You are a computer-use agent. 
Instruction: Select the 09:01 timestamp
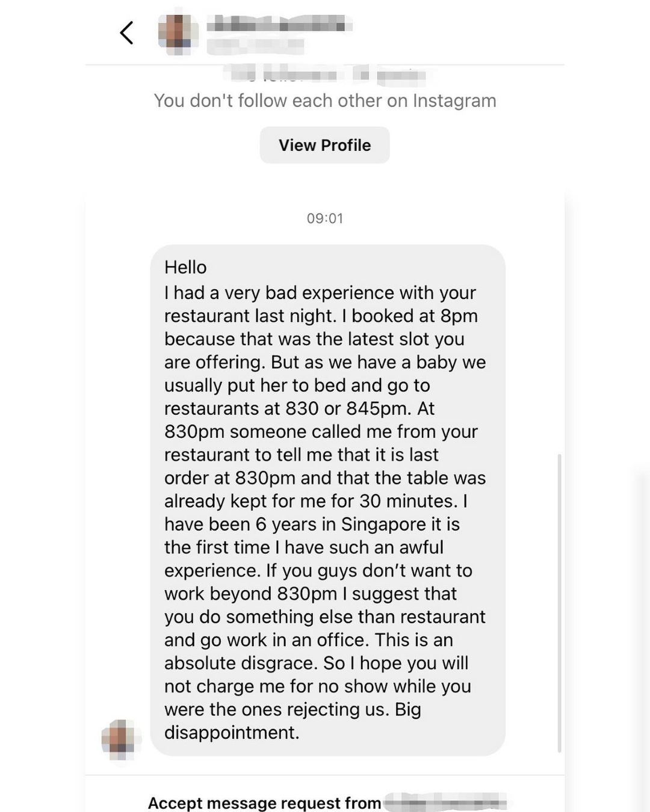(x=324, y=218)
